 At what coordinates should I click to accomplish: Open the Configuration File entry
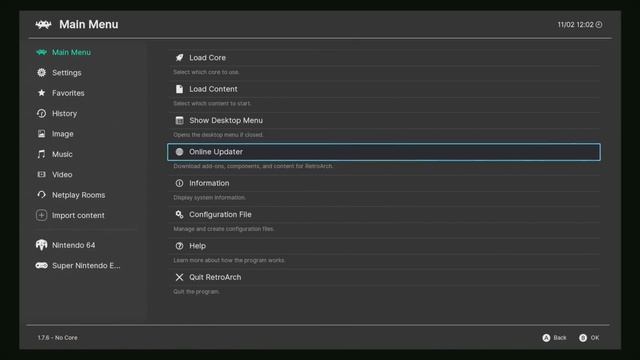pos(384,214)
